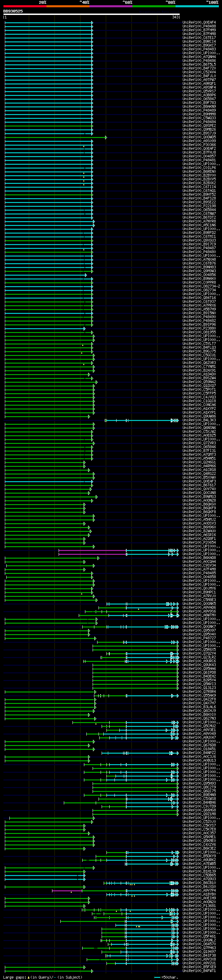Click the purple ~60% identity legend segment
The width and height of the screenshot is (222, 980).
click(x=111, y=6)
